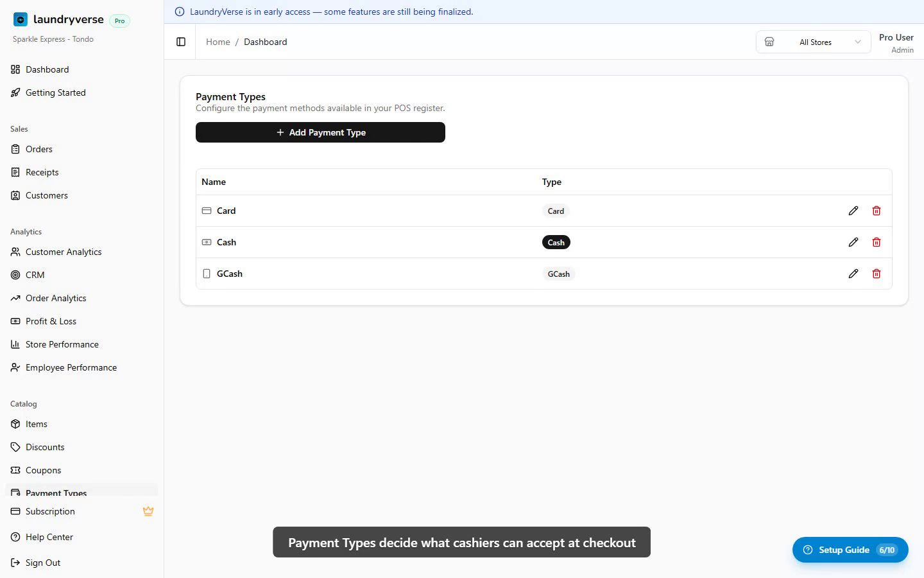
Task: Click the Discounts tag icon
Action: (15, 447)
